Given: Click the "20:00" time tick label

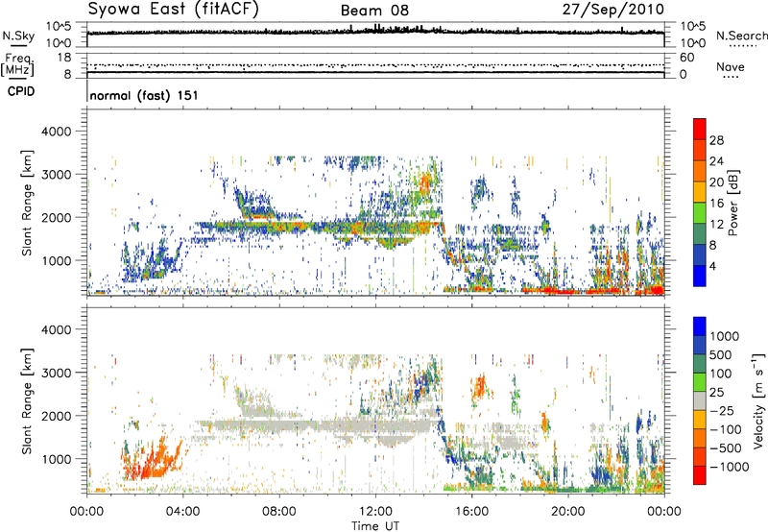Looking at the screenshot, I should (x=567, y=512).
